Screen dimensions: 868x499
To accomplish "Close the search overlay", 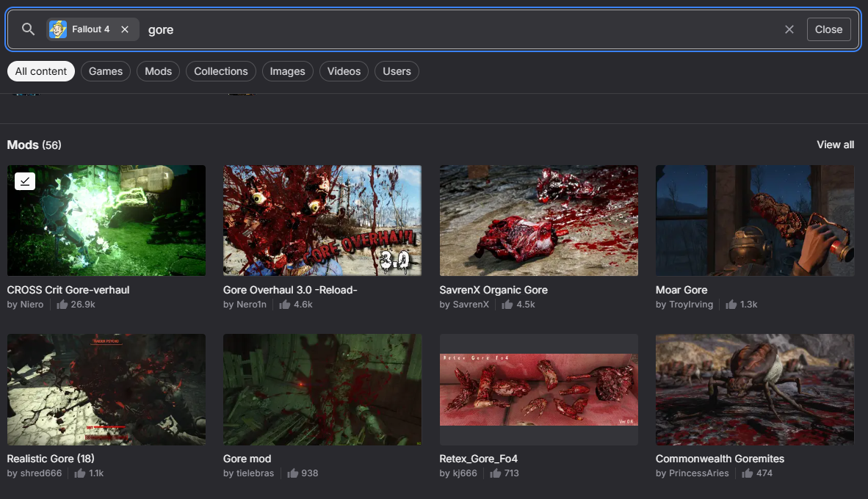I will point(828,29).
